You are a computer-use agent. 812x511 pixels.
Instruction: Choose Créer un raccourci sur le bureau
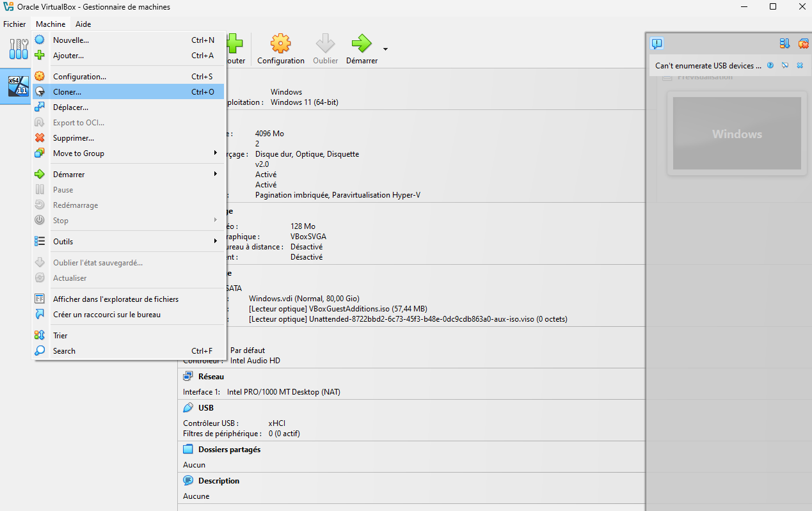[x=129, y=314]
